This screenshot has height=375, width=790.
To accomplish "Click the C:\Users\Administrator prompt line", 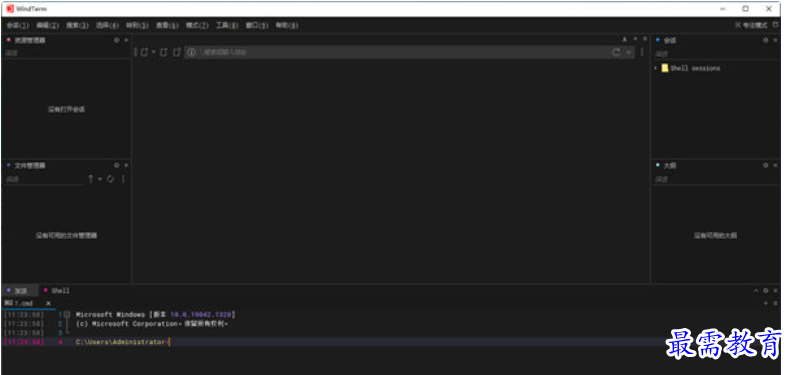I will (122, 342).
